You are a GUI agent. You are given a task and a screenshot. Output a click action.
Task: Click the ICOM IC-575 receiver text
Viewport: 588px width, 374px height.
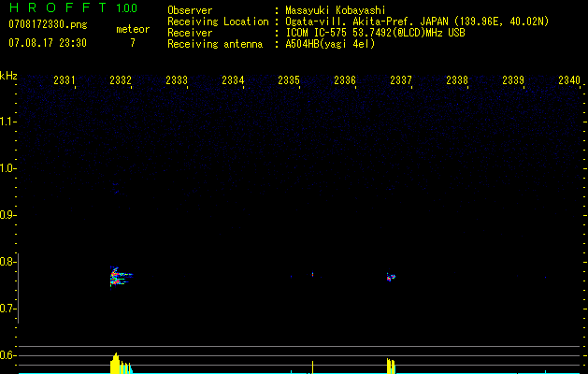point(375,33)
